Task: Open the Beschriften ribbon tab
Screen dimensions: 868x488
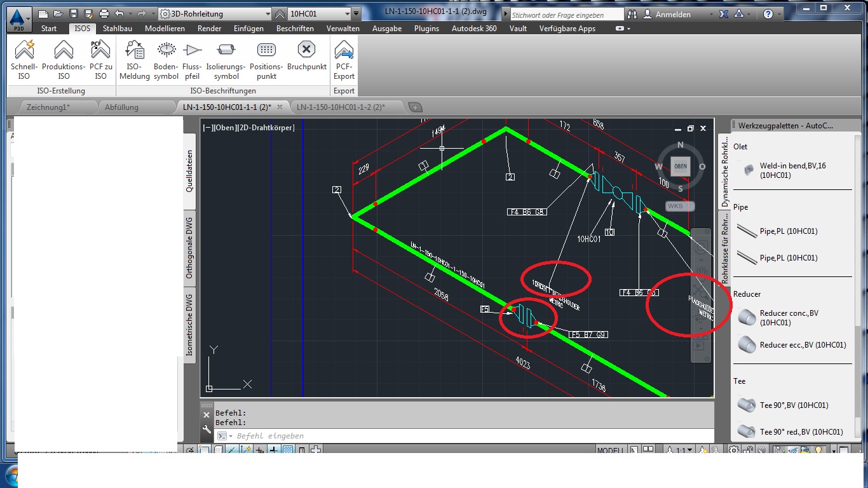Action: (x=295, y=28)
